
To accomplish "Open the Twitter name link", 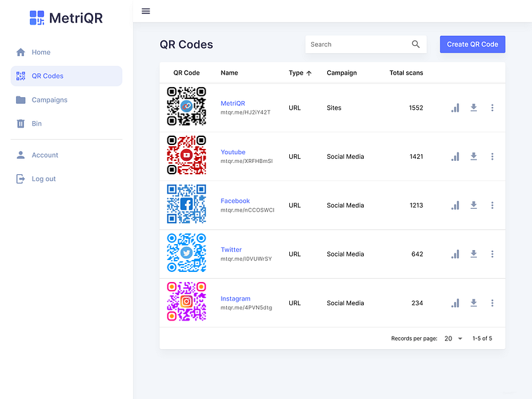I will 231,250.
